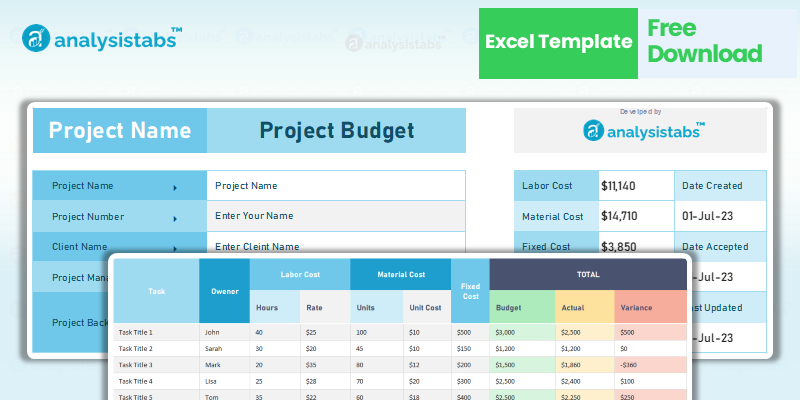Click the Enter Cleint Name field

coord(336,242)
